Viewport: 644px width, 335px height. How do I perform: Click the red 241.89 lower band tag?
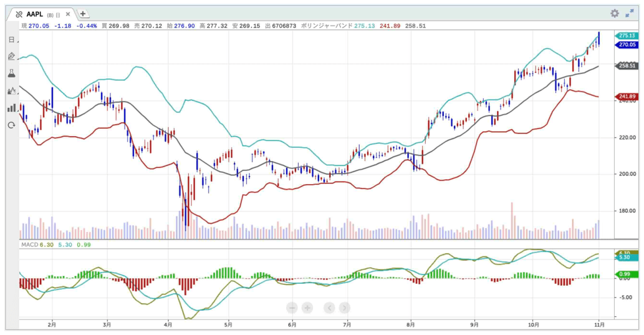[x=626, y=97]
